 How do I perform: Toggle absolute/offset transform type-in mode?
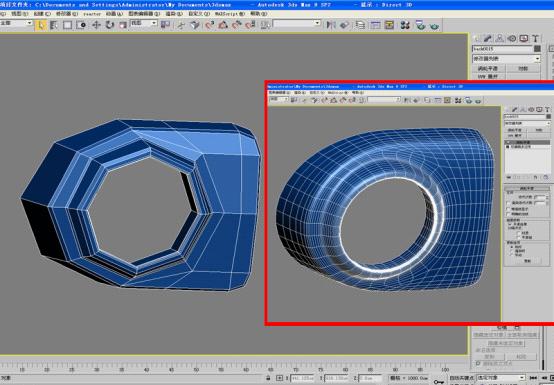point(279,378)
